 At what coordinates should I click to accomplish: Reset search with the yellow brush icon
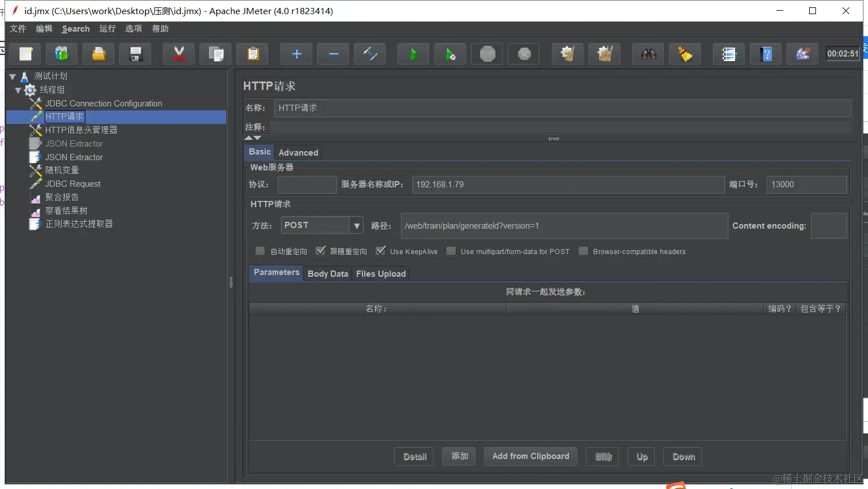click(685, 54)
